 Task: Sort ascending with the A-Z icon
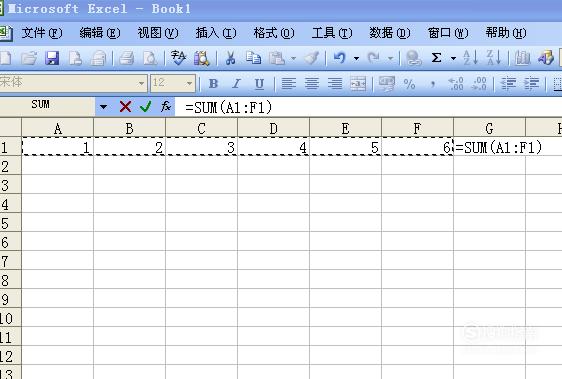[471, 58]
